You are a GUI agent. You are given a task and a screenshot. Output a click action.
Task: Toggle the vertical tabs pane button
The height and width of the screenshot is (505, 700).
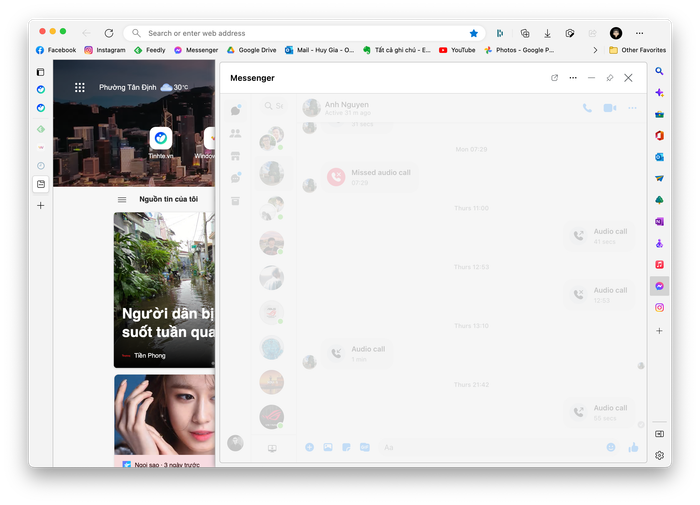41,72
